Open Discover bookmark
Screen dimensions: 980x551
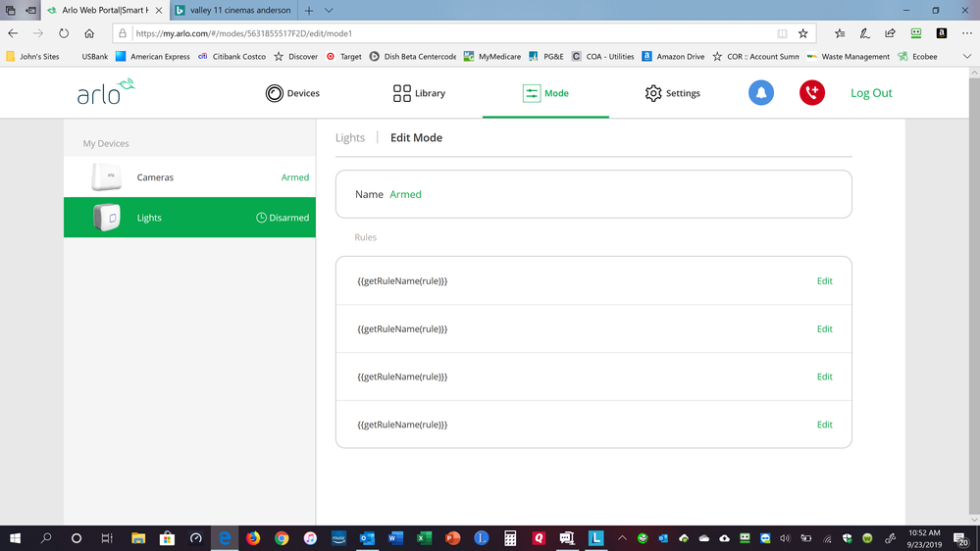296,56
